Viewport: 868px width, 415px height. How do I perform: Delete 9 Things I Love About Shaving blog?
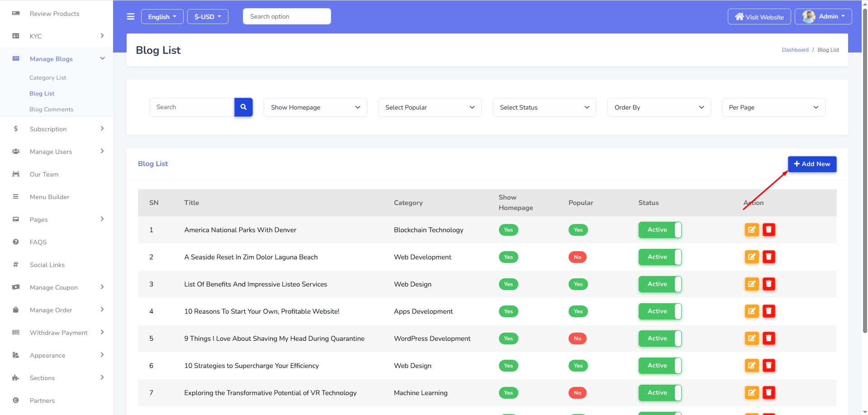[769, 339]
